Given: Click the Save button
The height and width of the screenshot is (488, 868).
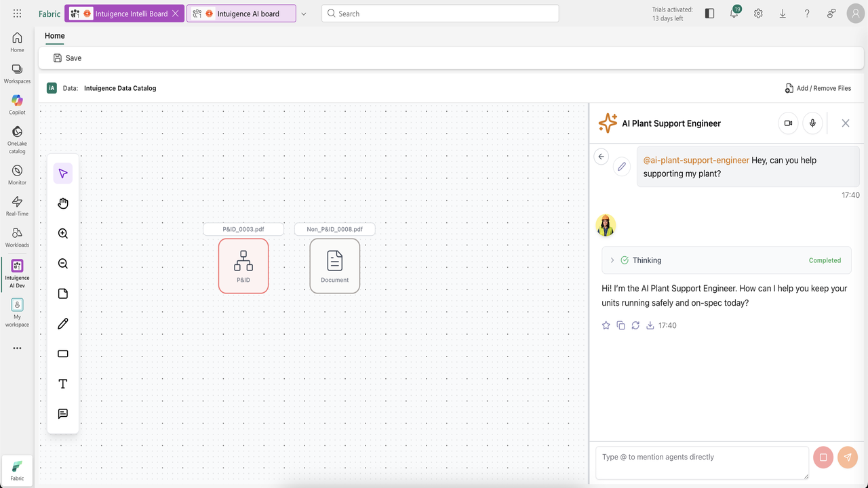Looking at the screenshot, I should (67, 58).
